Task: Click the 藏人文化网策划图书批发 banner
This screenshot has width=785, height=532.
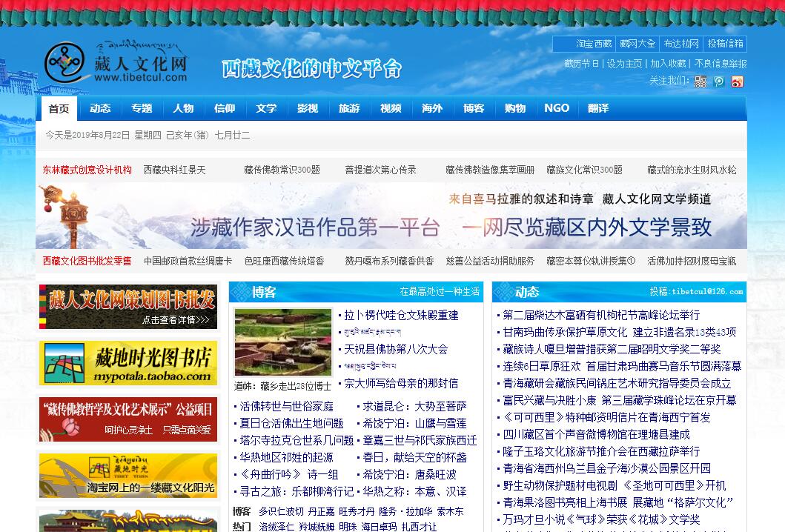Action: click(128, 307)
